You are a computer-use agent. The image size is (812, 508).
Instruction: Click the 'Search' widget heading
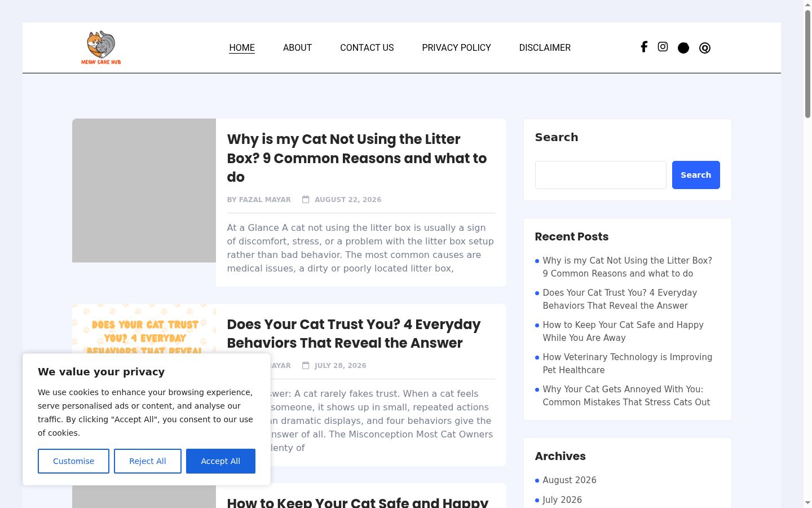coord(557,137)
